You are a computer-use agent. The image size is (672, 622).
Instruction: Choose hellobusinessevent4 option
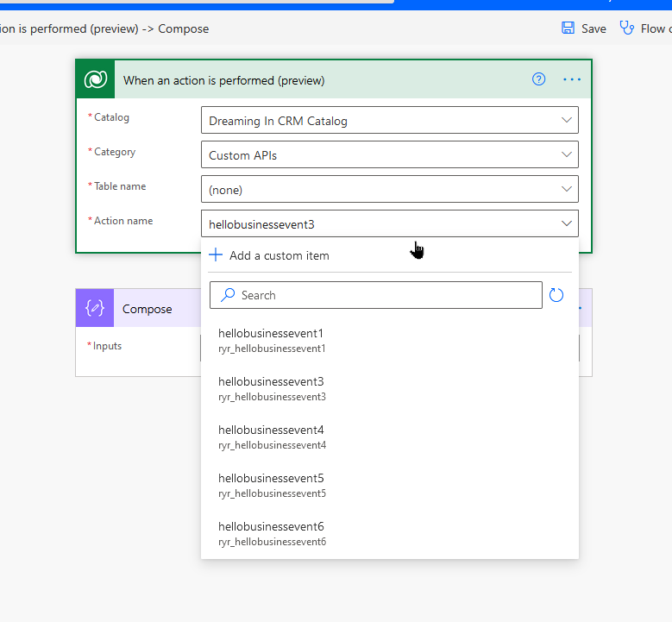[272, 437]
